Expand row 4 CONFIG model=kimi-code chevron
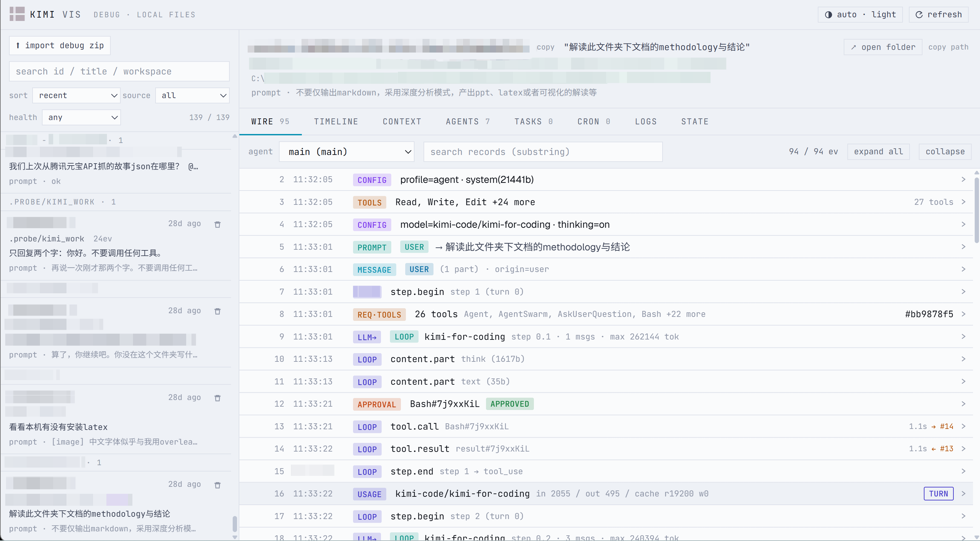The image size is (980, 541). coord(963,224)
